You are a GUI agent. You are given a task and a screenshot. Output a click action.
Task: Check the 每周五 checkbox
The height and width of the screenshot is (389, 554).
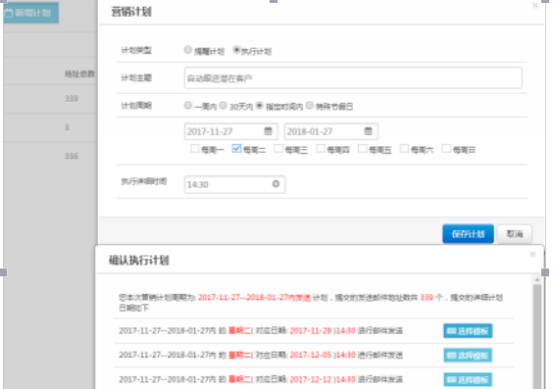[362, 149]
